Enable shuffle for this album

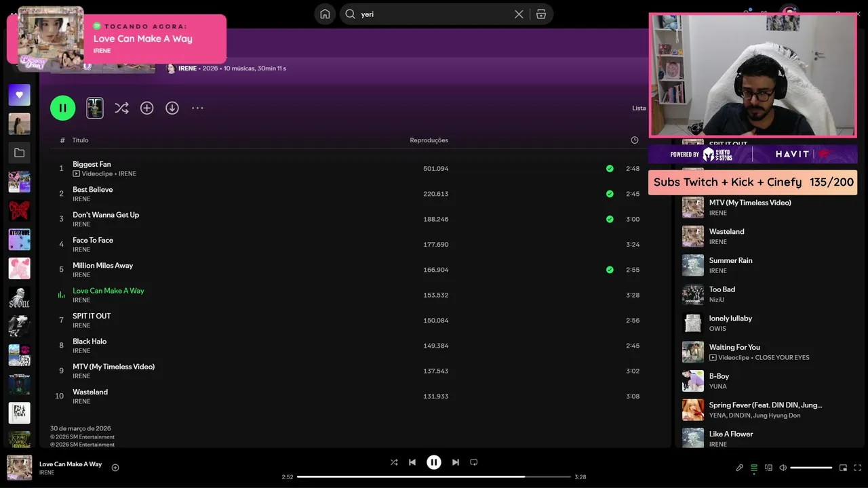[x=121, y=108]
